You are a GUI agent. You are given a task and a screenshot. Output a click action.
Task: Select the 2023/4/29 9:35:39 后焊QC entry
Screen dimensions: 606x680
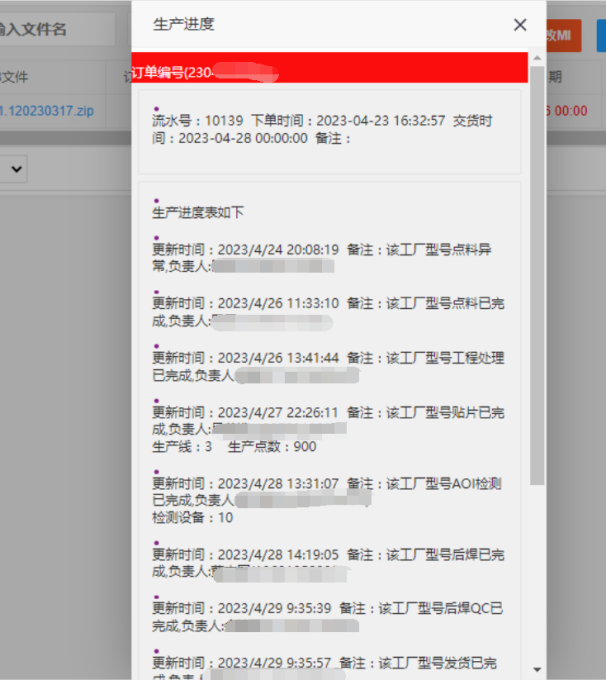point(328,616)
